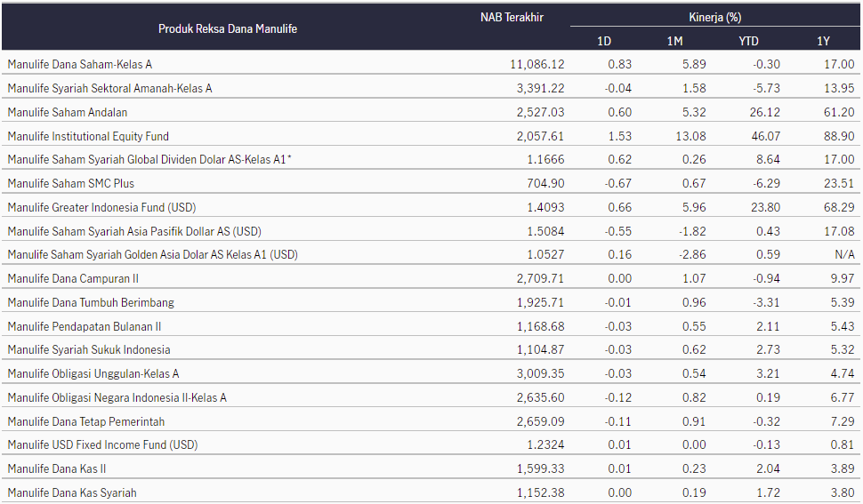Click NAB value 1,599.33

tap(540, 469)
